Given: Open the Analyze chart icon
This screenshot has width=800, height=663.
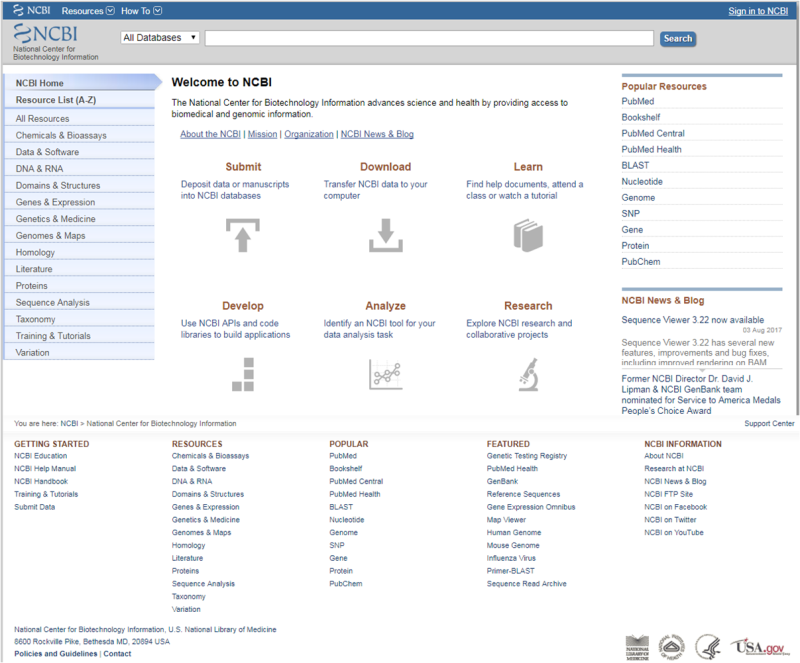Looking at the screenshot, I should point(386,375).
